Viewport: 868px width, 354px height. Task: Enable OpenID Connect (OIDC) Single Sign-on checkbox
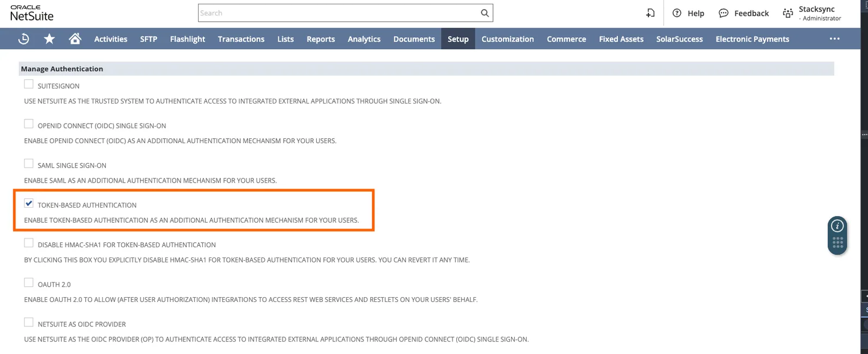tap(29, 124)
